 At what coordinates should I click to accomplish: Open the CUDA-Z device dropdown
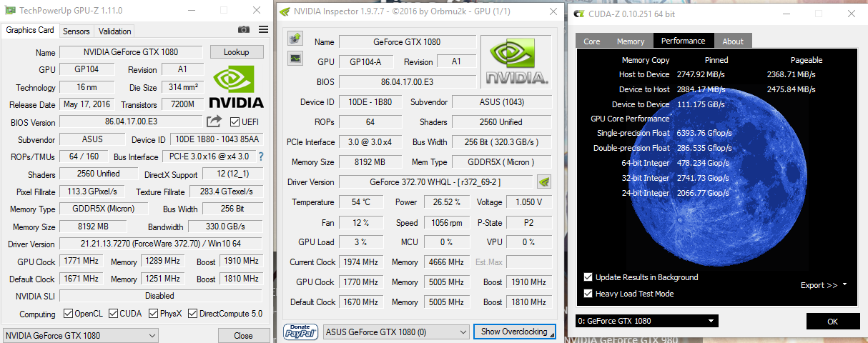(x=646, y=321)
